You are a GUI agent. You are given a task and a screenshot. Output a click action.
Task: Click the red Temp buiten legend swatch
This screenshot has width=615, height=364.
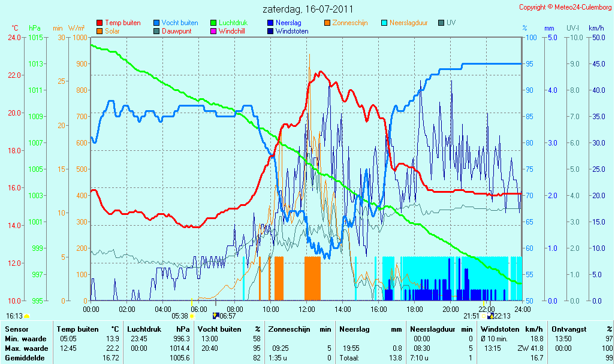100,23
